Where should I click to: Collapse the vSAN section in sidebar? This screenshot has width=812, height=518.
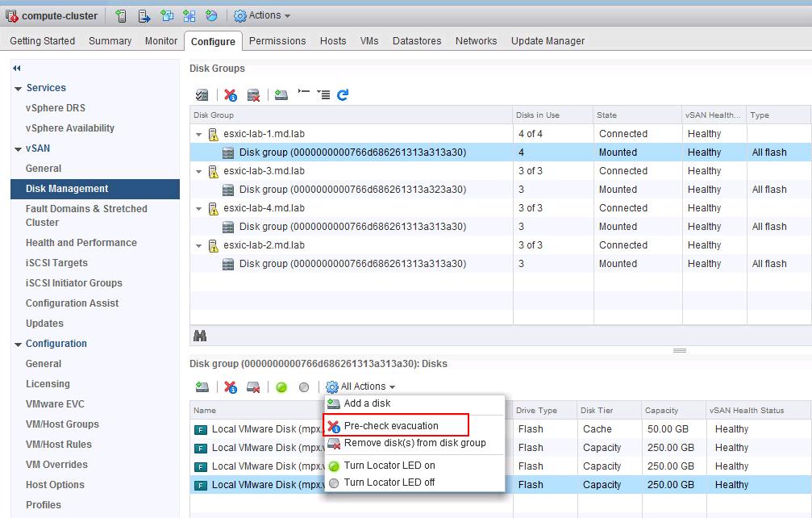click(x=18, y=149)
